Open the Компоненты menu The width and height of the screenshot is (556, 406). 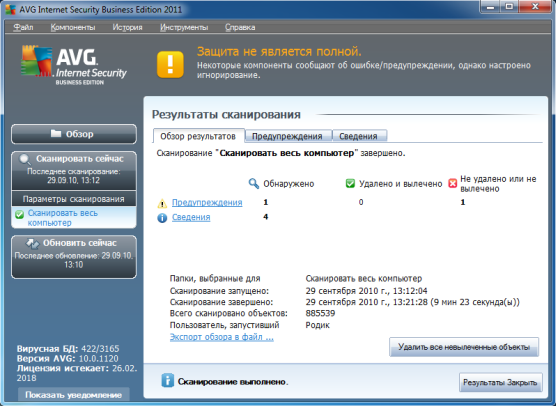(73, 27)
